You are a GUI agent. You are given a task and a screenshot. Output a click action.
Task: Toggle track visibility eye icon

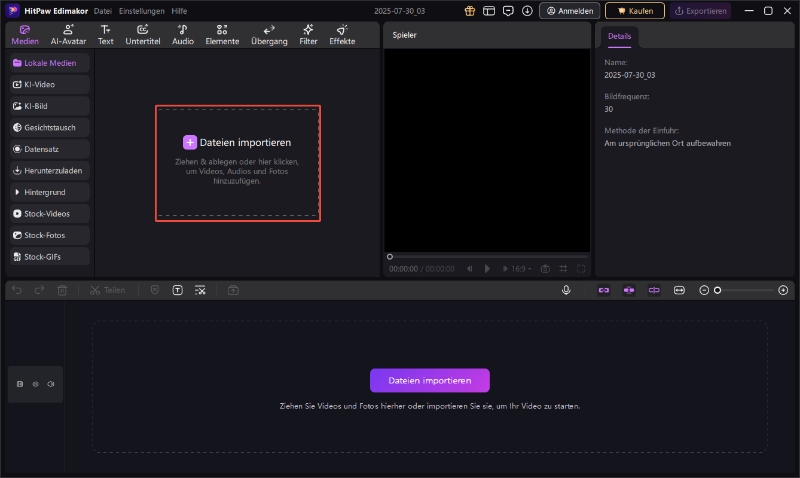[x=36, y=384]
